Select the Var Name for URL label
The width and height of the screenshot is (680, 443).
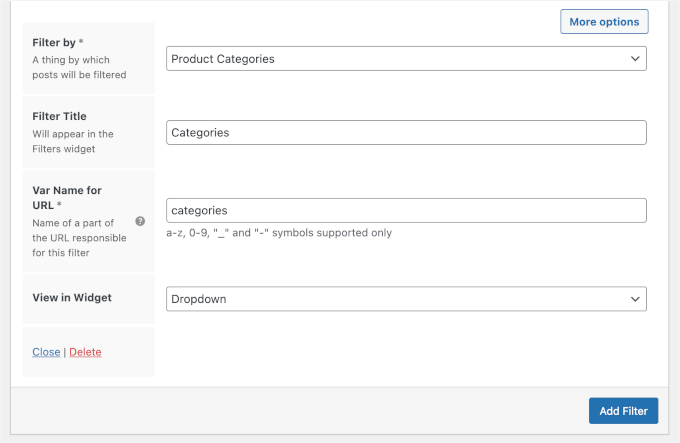pyautogui.click(x=66, y=198)
